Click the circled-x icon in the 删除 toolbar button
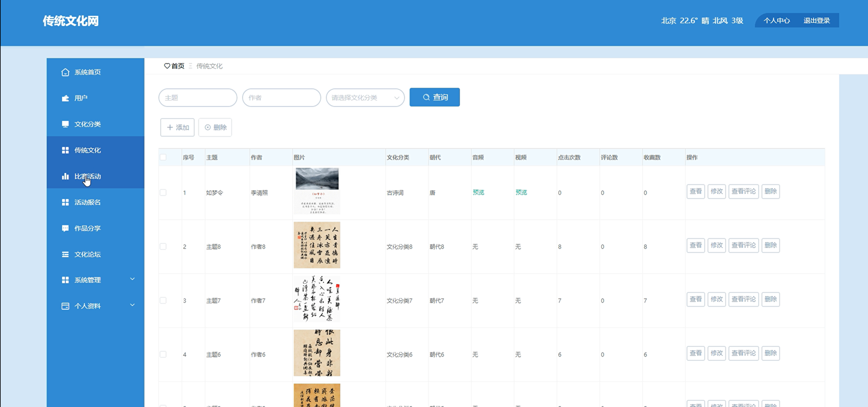The width and height of the screenshot is (868, 407). click(x=208, y=127)
